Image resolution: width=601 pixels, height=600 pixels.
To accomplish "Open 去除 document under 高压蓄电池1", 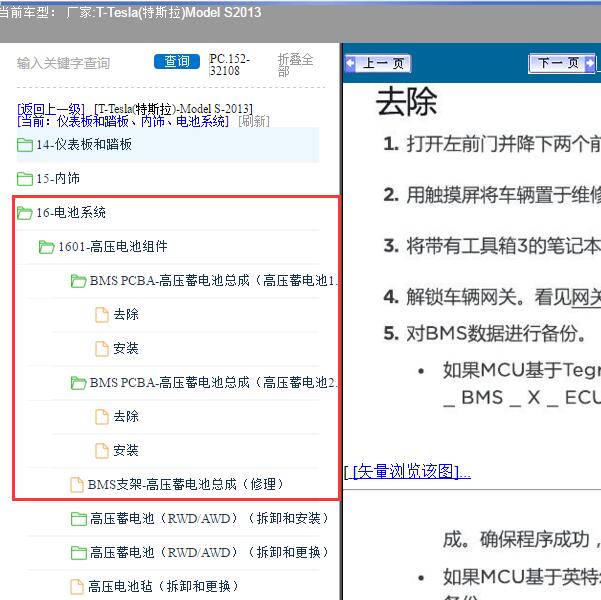I will 126,314.
